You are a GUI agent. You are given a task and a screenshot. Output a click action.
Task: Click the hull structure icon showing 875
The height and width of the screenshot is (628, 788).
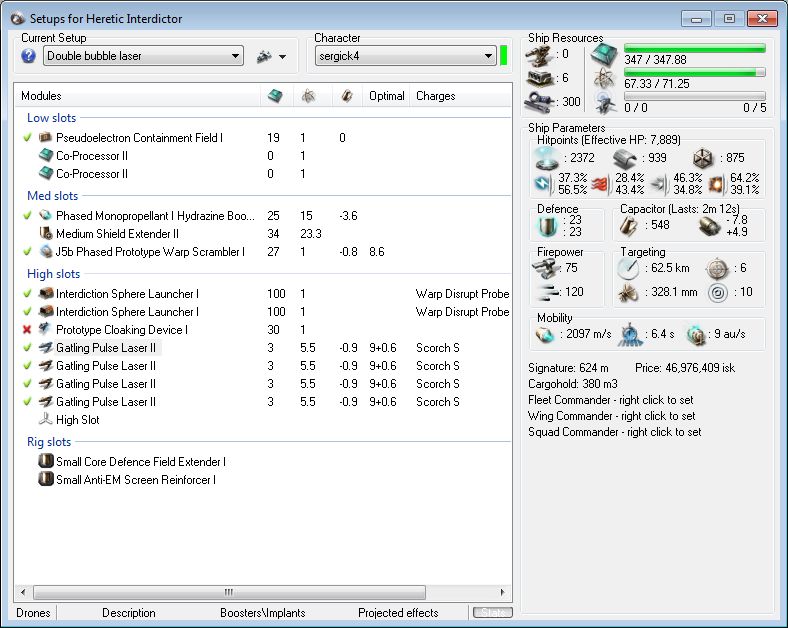click(x=703, y=159)
